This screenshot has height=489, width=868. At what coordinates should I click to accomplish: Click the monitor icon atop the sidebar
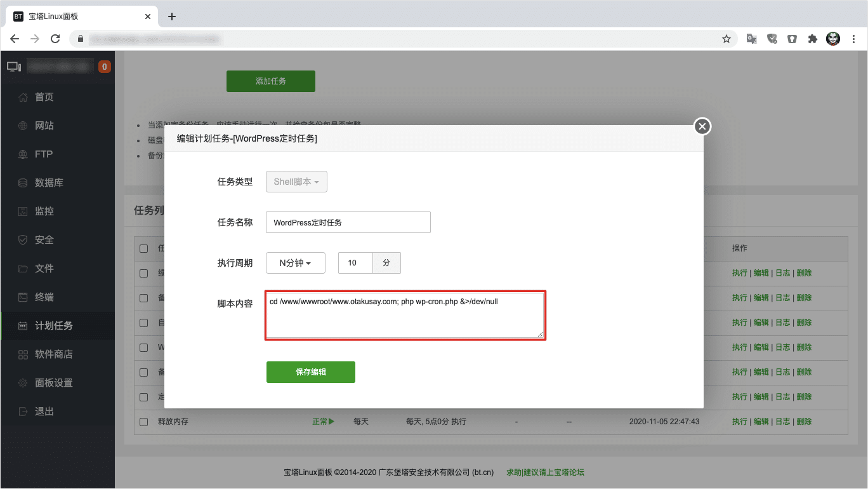tap(14, 66)
